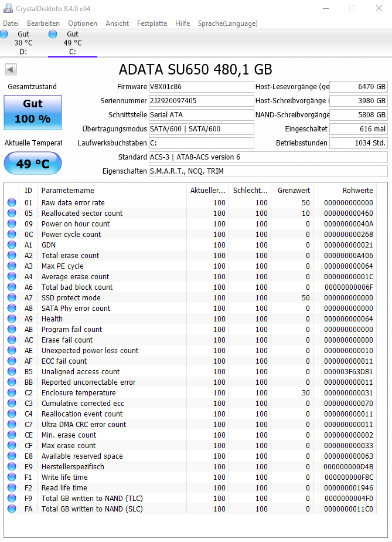Select 'Herstellerspezifisch' row text
Screen dimensions: 392x542
point(73,467)
